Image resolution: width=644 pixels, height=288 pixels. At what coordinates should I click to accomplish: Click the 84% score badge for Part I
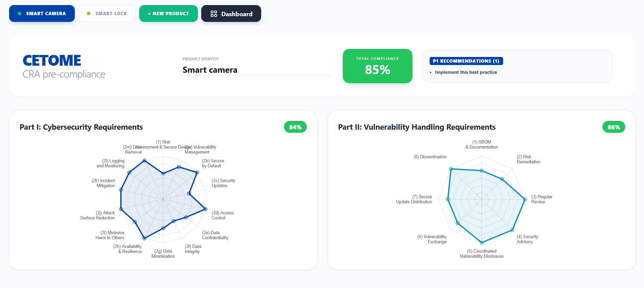295,127
